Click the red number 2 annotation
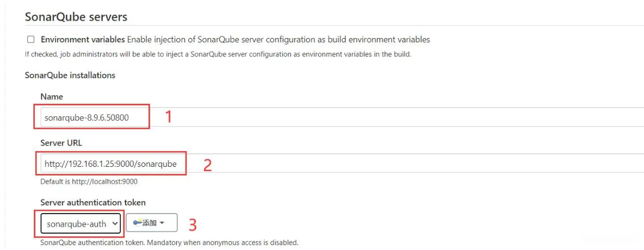The width and height of the screenshot is (644, 250). [x=207, y=165]
